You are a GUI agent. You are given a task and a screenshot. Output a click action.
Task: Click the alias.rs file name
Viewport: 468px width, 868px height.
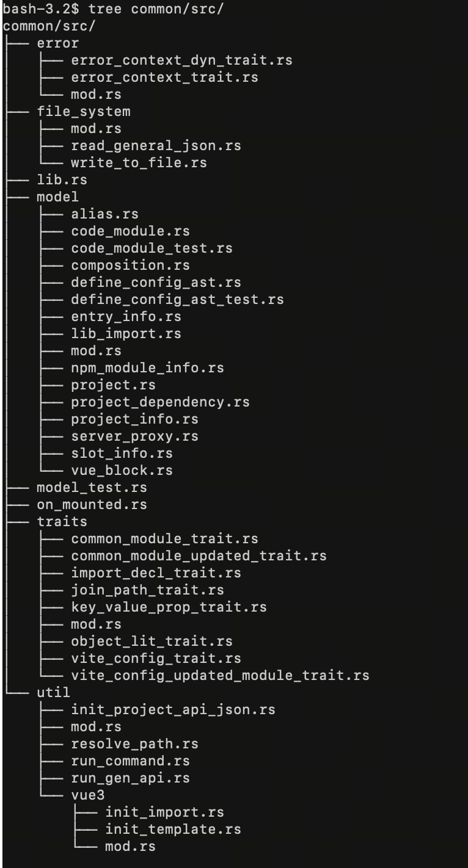point(104,214)
